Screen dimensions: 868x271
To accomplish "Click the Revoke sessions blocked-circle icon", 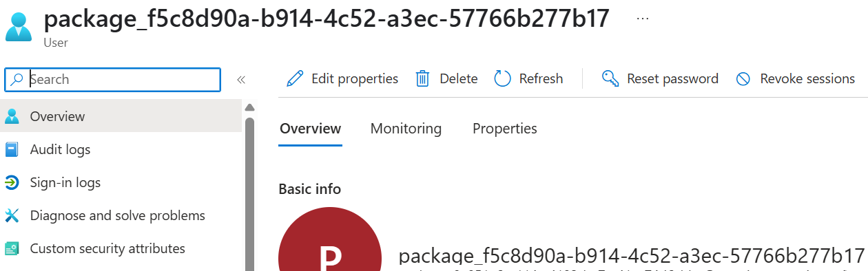I will tap(743, 79).
